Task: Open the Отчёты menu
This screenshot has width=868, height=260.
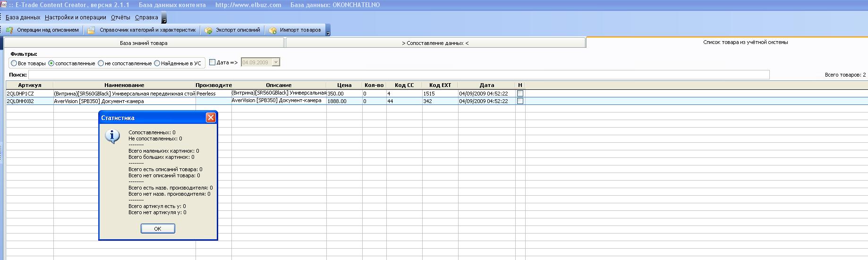Action: click(120, 17)
